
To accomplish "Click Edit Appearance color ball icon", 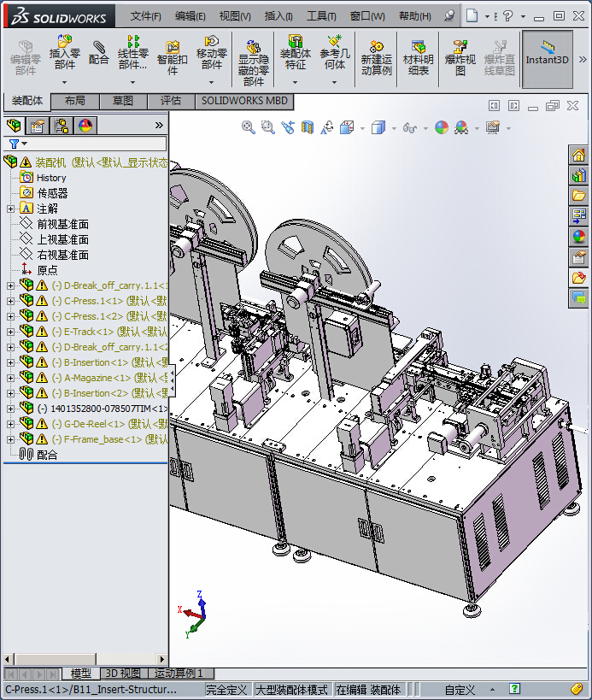I will tap(441, 127).
